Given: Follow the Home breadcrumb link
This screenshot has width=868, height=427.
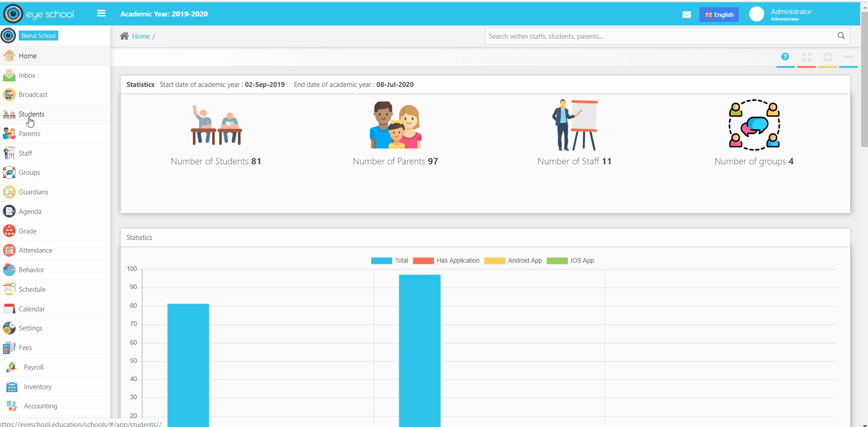Looking at the screenshot, I should point(141,36).
